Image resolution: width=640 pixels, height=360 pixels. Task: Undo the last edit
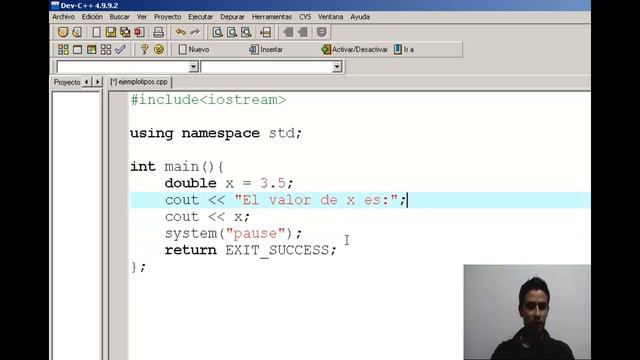181,32
